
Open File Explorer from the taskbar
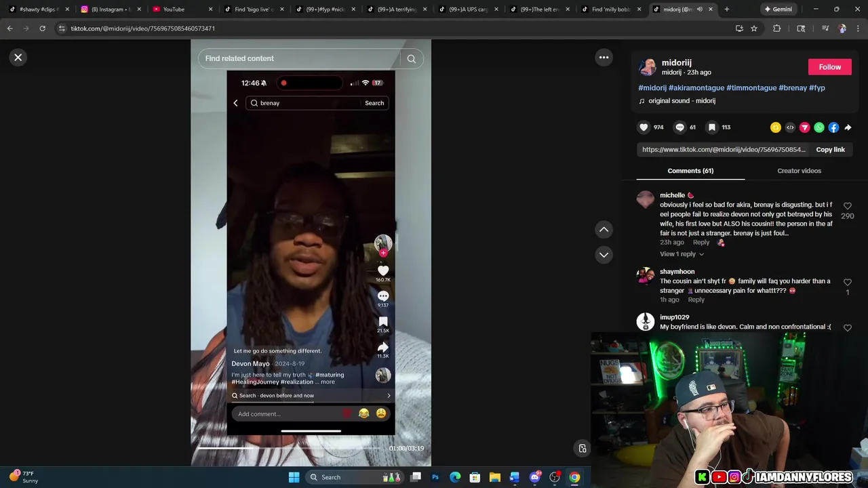[495, 477]
